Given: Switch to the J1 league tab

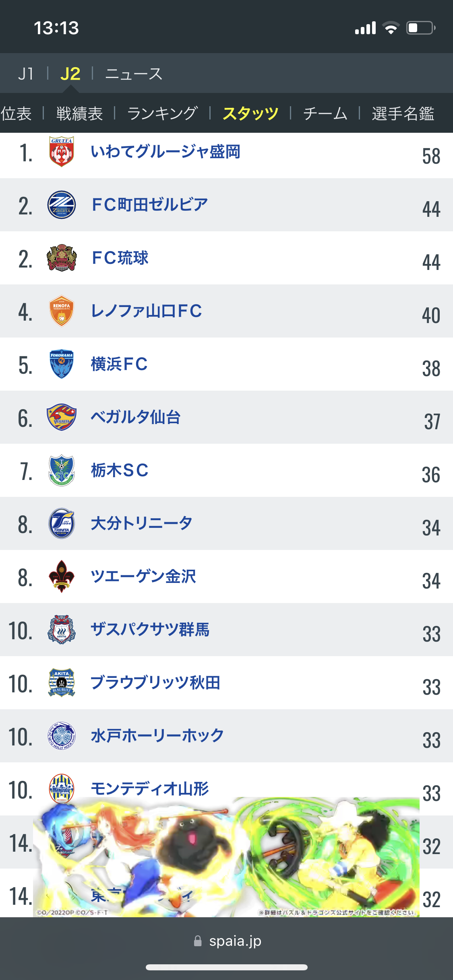Looking at the screenshot, I should pyautogui.click(x=26, y=74).
